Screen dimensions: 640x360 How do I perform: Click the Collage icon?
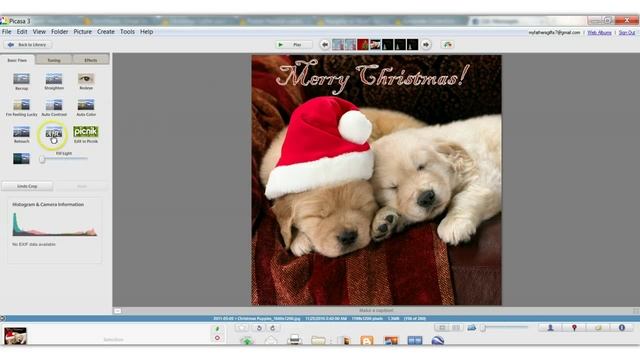(391, 340)
